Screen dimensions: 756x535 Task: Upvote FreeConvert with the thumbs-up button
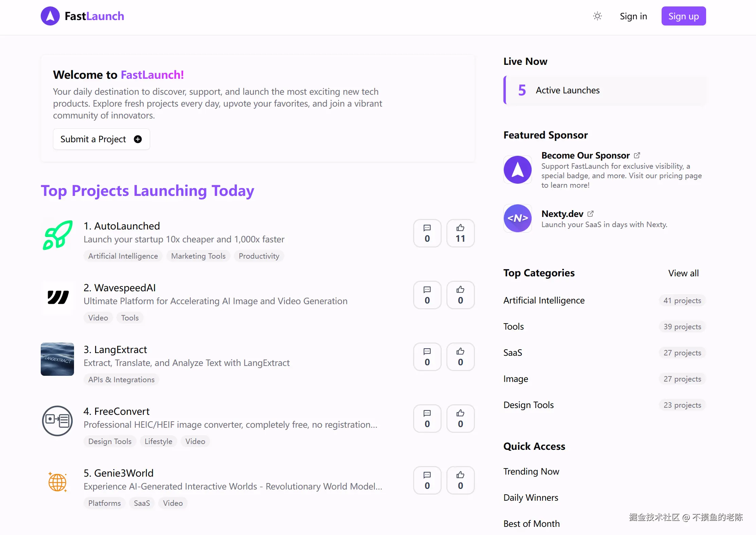tap(460, 419)
